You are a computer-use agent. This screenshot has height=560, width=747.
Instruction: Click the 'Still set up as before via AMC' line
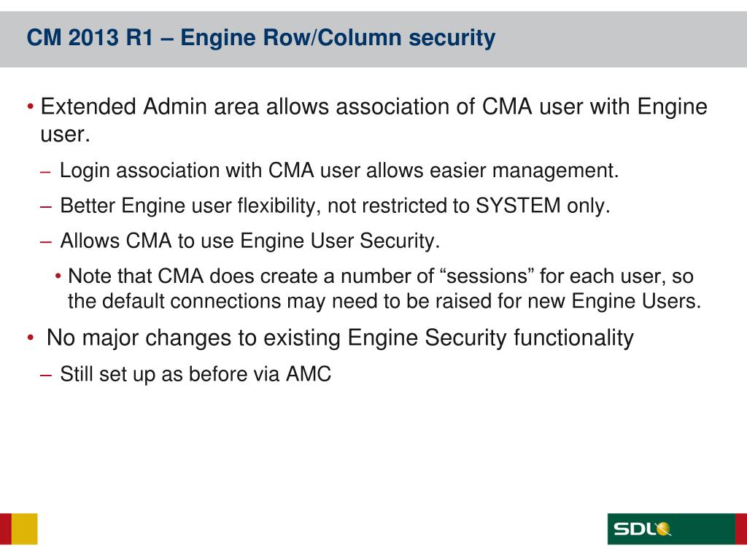click(196, 374)
